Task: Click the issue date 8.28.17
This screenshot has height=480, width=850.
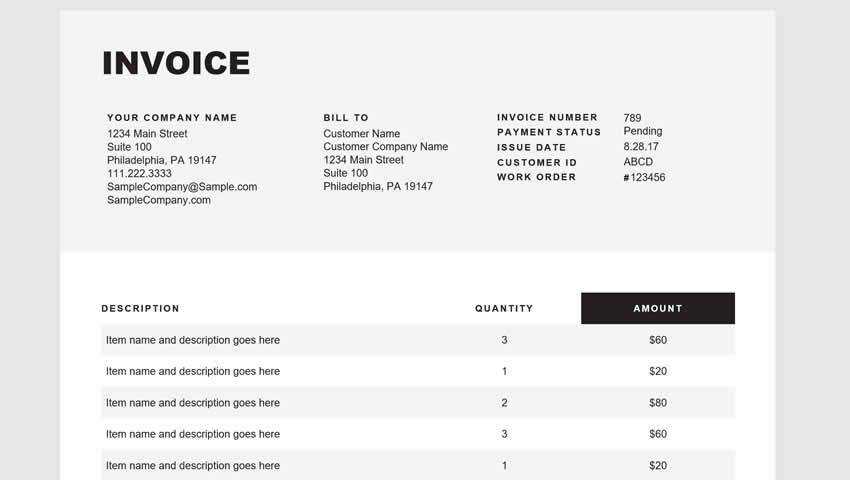Action: pos(640,147)
